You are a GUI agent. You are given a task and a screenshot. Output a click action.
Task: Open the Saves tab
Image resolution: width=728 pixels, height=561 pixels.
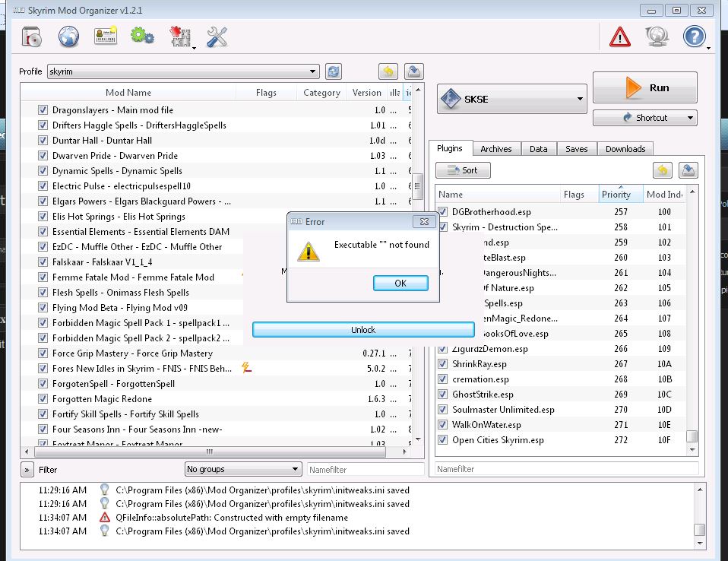576,149
